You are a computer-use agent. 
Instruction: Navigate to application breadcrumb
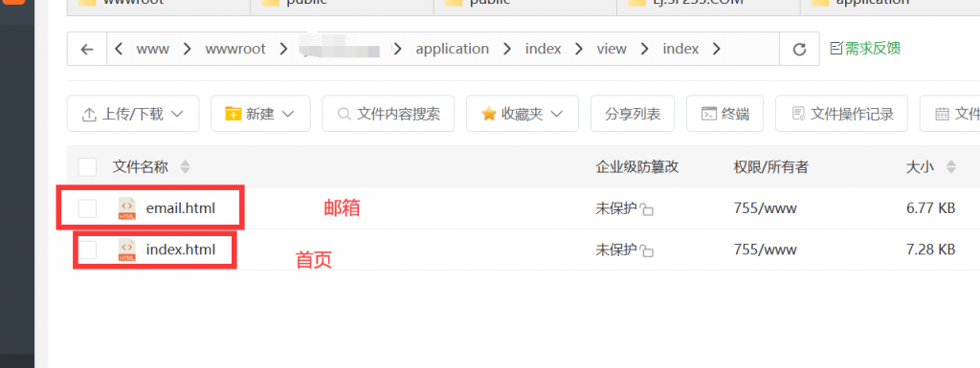(x=453, y=49)
